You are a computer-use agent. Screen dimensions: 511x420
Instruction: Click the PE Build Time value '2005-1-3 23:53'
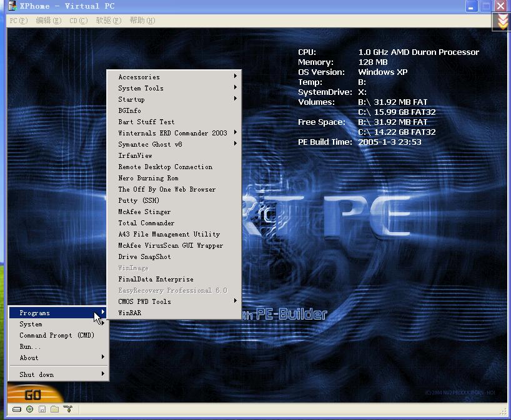(389, 142)
